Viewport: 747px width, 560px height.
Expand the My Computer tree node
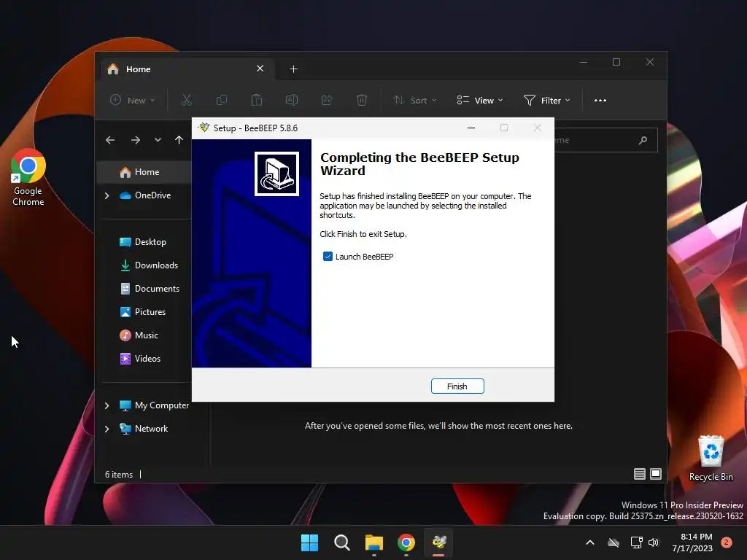(x=107, y=405)
